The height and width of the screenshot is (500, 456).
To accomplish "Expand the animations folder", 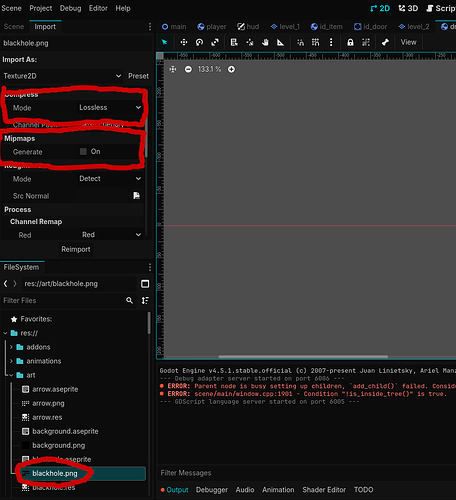I will point(11,361).
